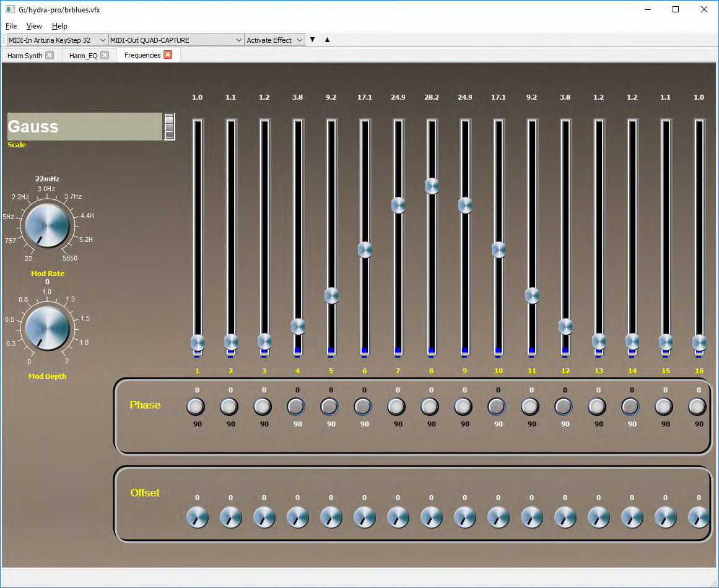719x588 pixels.
Task: Click the 22mHz Mod Rate value
Action: point(47,179)
